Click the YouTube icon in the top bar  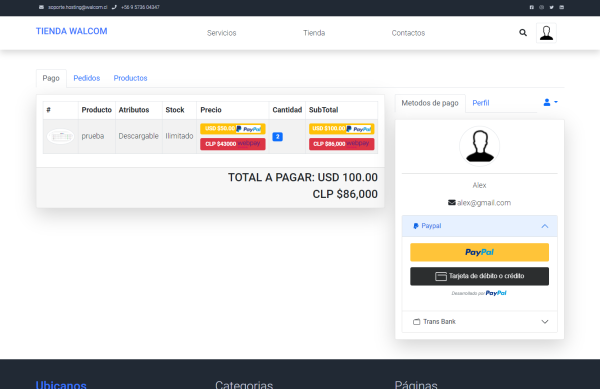[x=561, y=7]
